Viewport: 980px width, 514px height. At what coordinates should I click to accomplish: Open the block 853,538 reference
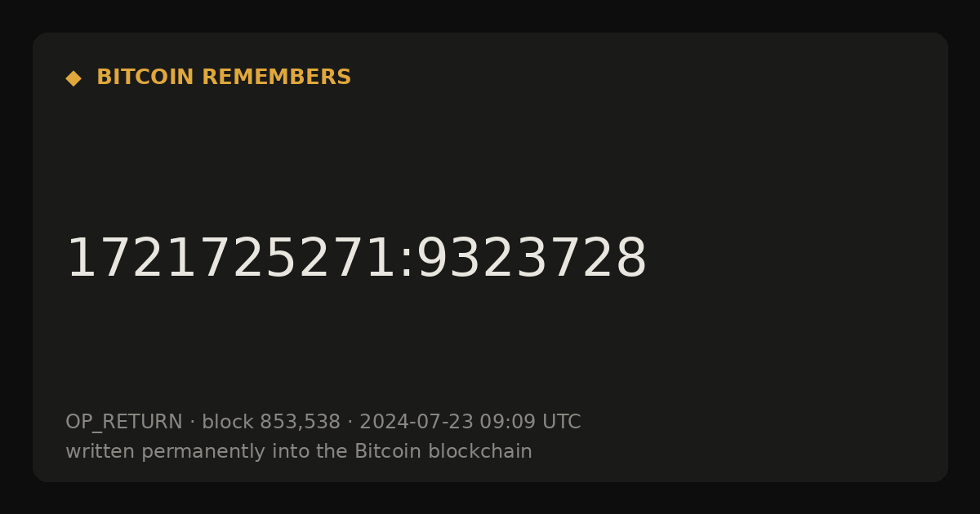[x=271, y=423]
